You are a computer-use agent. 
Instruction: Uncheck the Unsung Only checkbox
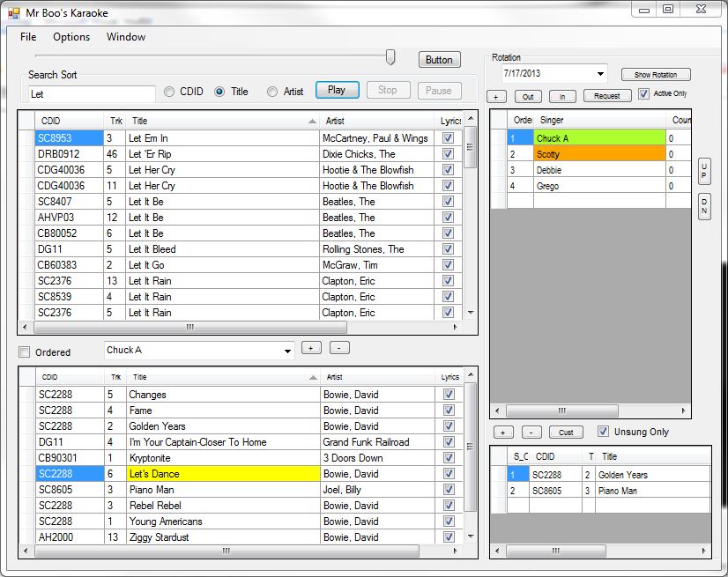click(603, 432)
